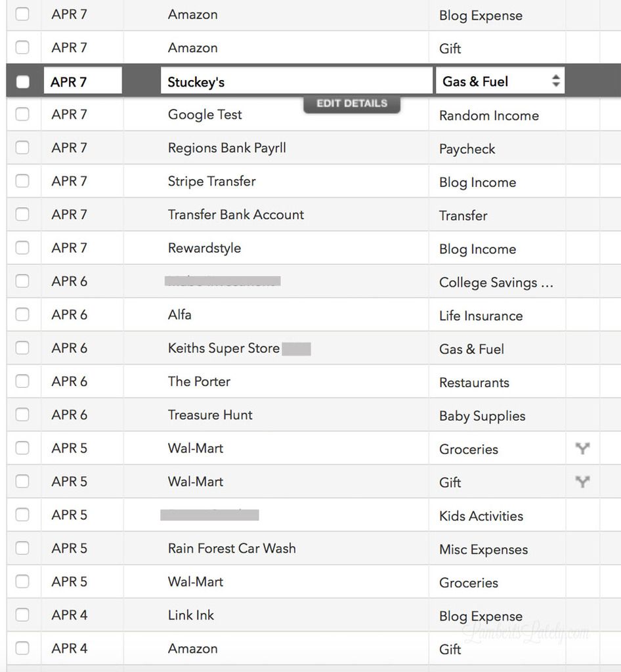Click the split transaction icon on Wal-Mart Groceries row

(x=582, y=449)
